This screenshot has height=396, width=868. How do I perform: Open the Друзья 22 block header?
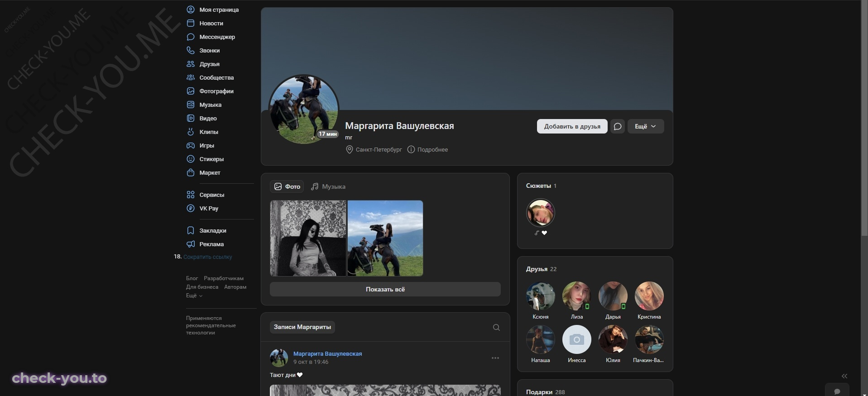click(x=542, y=269)
